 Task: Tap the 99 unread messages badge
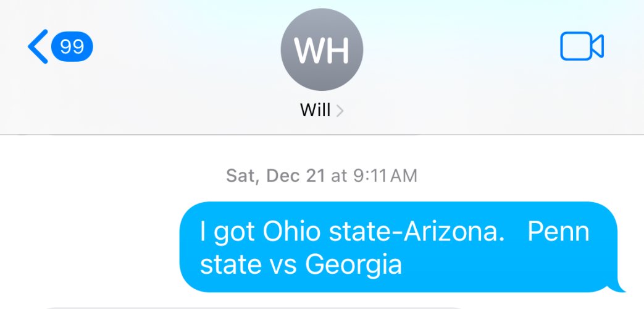pyautogui.click(x=72, y=46)
